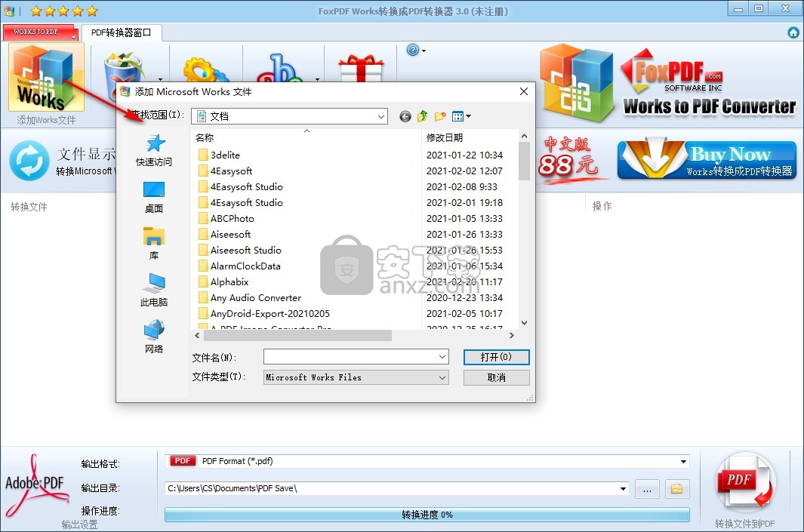Image resolution: width=804 pixels, height=532 pixels.
Task: Open the blue help question mark icon
Action: click(413, 50)
